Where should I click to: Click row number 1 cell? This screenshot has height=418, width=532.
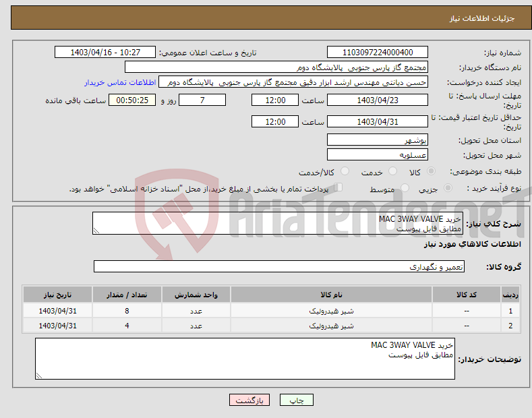pyautogui.click(x=510, y=311)
